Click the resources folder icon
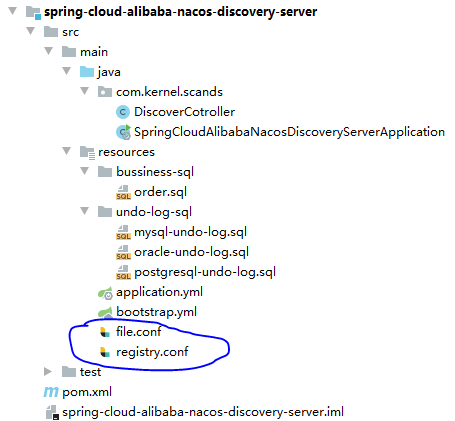Image resolution: width=455 pixels, height=421 pixels. pyautogui.click(x=87, y=153)
